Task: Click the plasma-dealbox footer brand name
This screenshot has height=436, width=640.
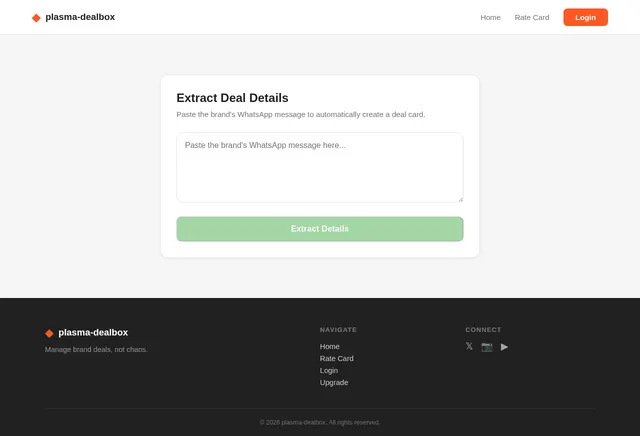Action: point(93,333)
